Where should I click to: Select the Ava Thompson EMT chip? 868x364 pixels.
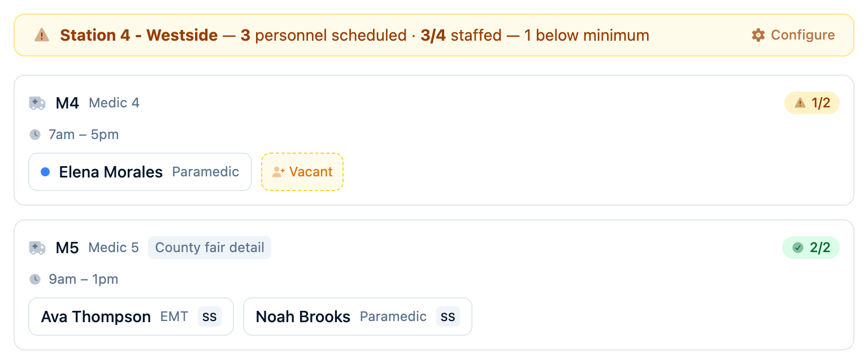tap(131, 317)
